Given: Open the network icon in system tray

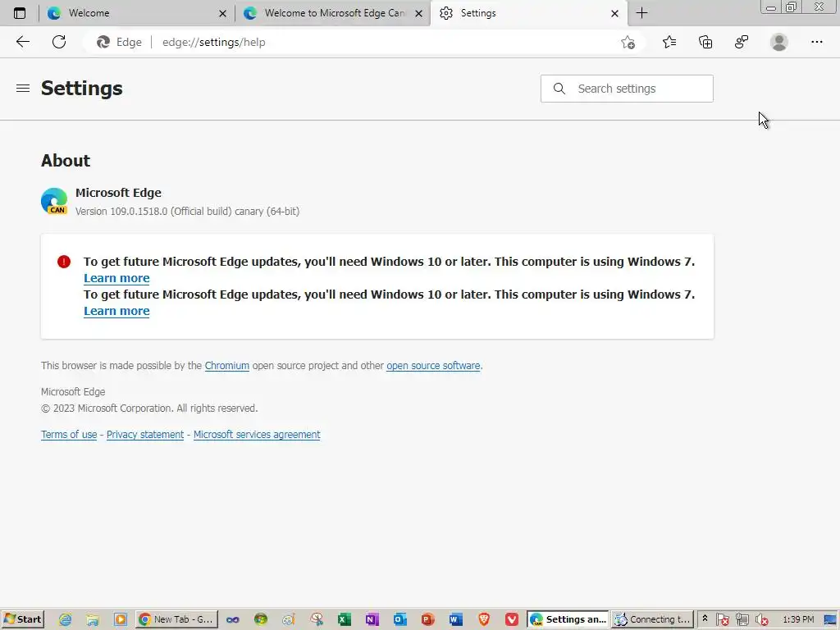Looking at the screenshot, I should [742, 620].
